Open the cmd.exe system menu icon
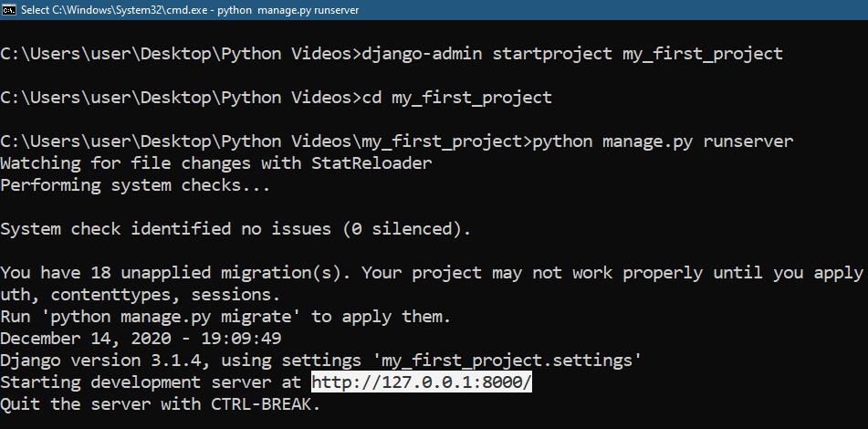The width and height of the screenshot is (868, 429). 9,9
